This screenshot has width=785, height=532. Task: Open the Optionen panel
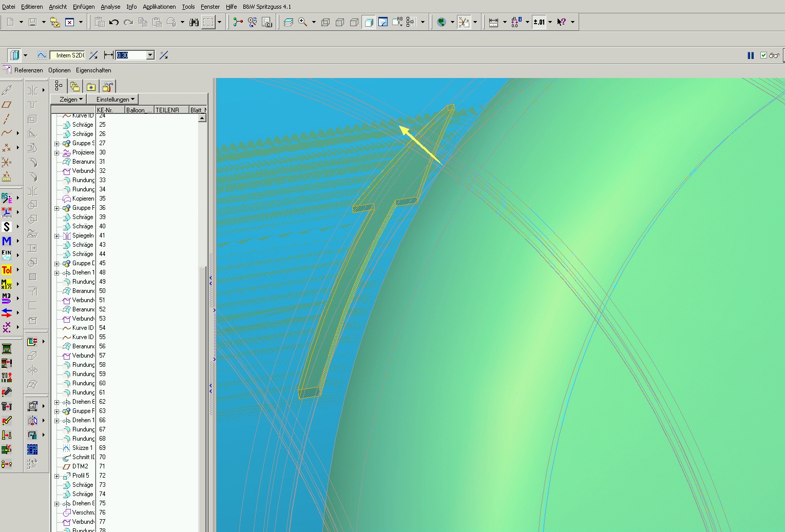pyautogui.click(x=60, y=70)
